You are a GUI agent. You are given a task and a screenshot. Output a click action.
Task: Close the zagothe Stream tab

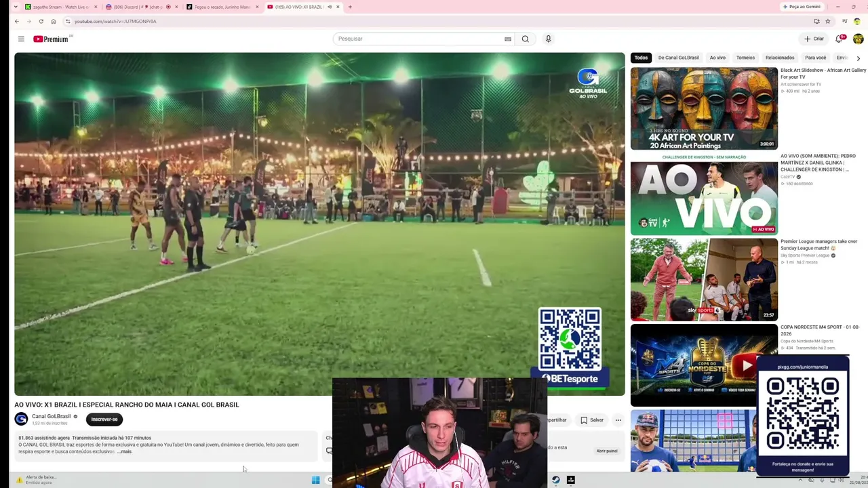point(95,7)
